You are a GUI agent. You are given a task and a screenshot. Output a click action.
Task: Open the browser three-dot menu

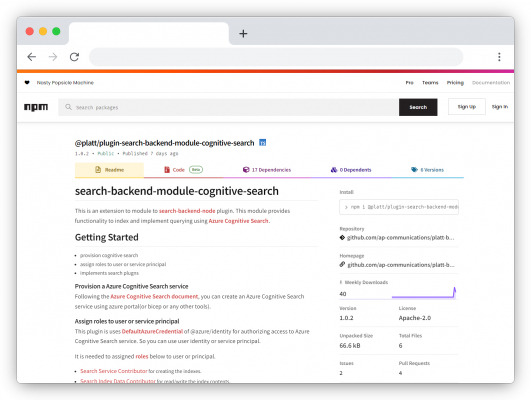(499, 57)
